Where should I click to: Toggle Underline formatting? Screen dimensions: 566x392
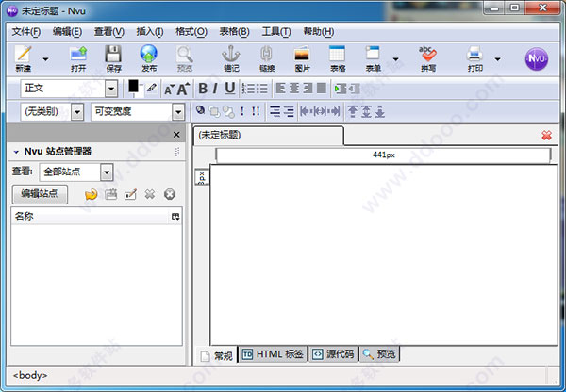230,89
